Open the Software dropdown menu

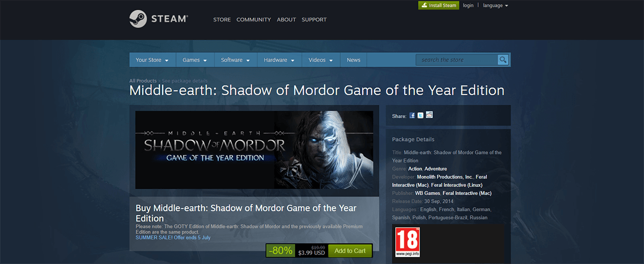pyautogui.click(x=236, y=60)
